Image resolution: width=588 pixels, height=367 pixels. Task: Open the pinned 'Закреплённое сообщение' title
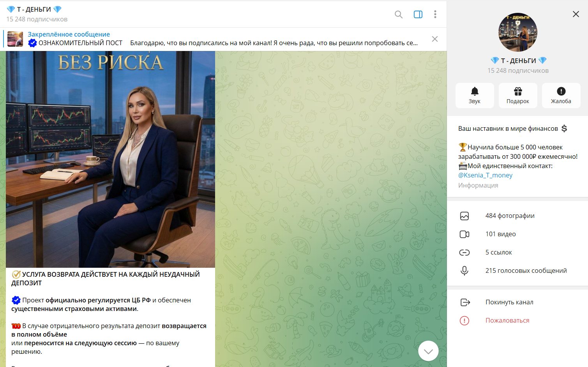click(69, 34)
